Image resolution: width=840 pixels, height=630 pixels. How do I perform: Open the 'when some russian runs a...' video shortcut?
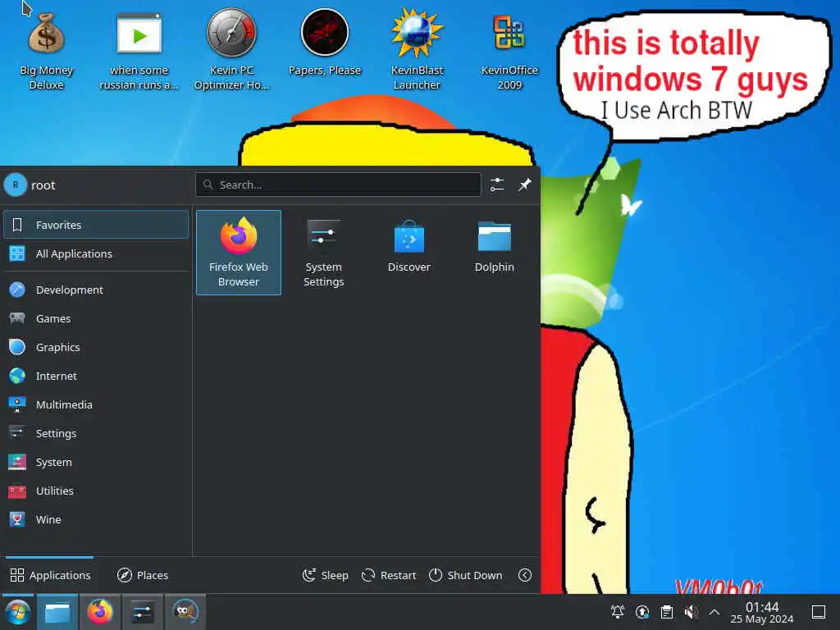point(139,51)
